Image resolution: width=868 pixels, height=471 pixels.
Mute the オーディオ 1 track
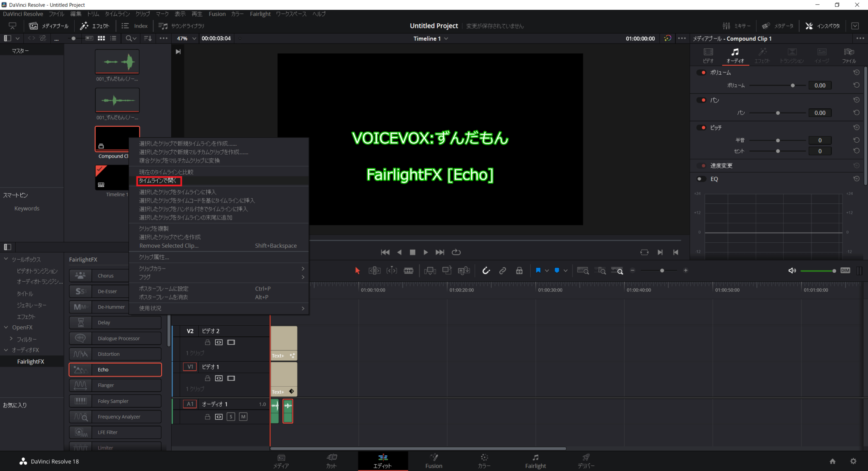pyautogui.click(x=243, y=416)
